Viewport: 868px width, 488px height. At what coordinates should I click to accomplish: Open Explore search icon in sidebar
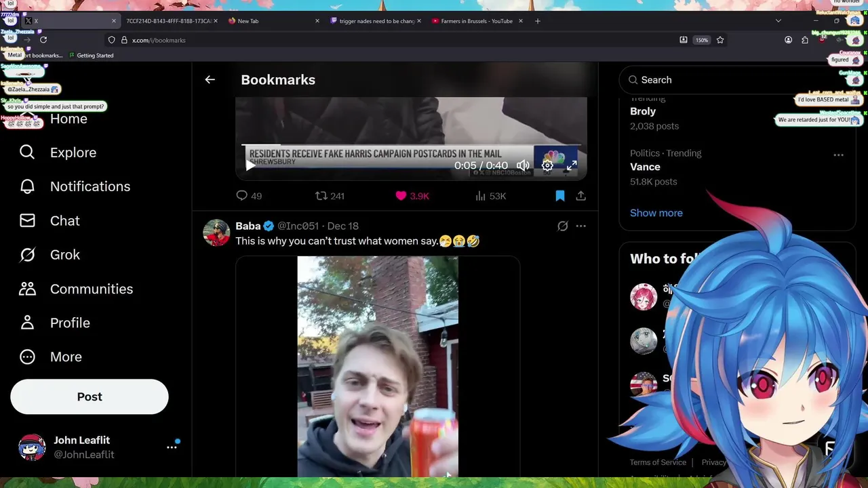tap(27, 152)
